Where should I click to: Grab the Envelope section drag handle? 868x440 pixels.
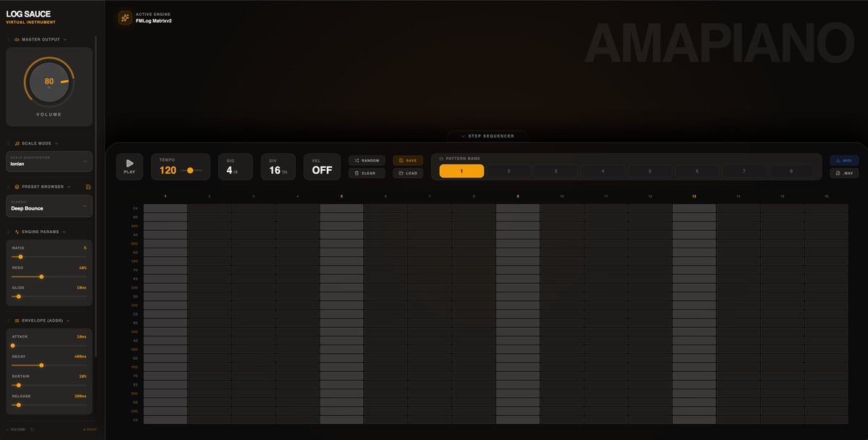[9, 320]
